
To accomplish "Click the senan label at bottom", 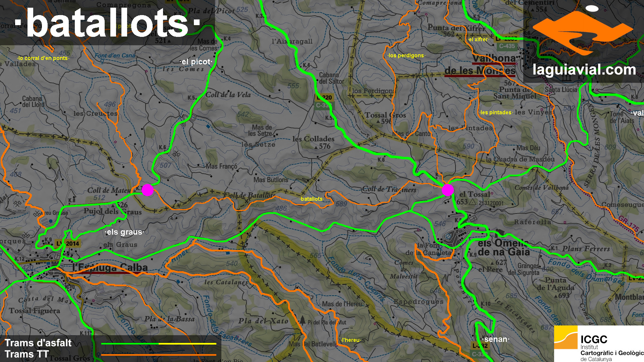I will (496, 339).
